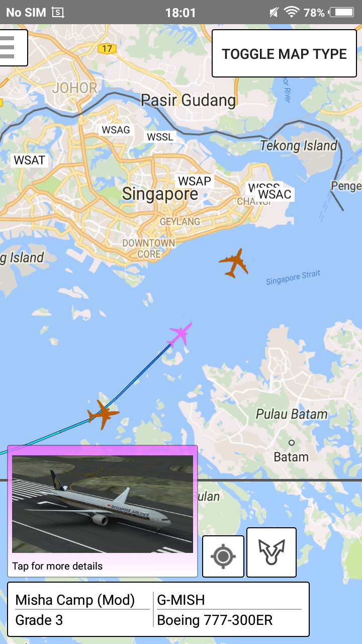Screen dimensions: 362x644
Task: Tap the center-on-aircraft crosshair icon
Action: click(223, 556)
